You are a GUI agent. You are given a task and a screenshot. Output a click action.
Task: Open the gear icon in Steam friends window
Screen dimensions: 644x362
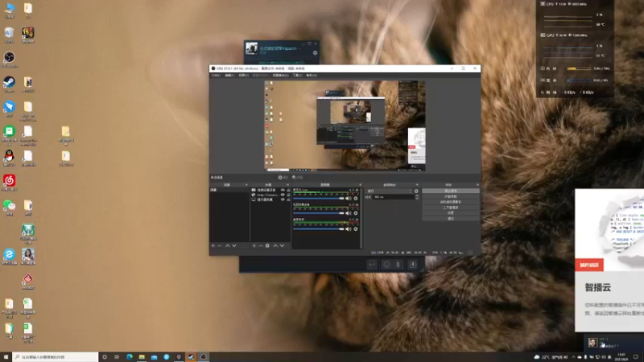point(315,52)
